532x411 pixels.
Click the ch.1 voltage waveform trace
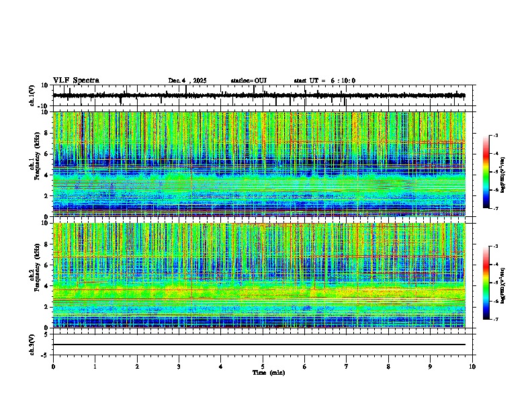pyautogui.click(x=259, y=95)
